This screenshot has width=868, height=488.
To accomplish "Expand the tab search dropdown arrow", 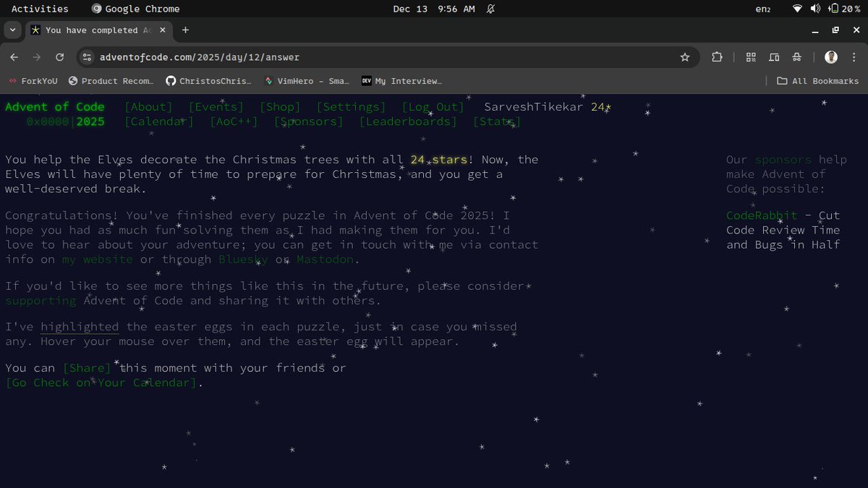I will tap(13, 30).
